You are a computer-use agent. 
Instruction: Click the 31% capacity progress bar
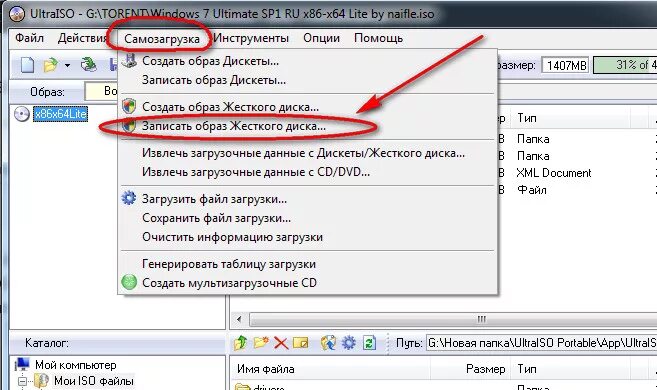click(x=625, y=65)
